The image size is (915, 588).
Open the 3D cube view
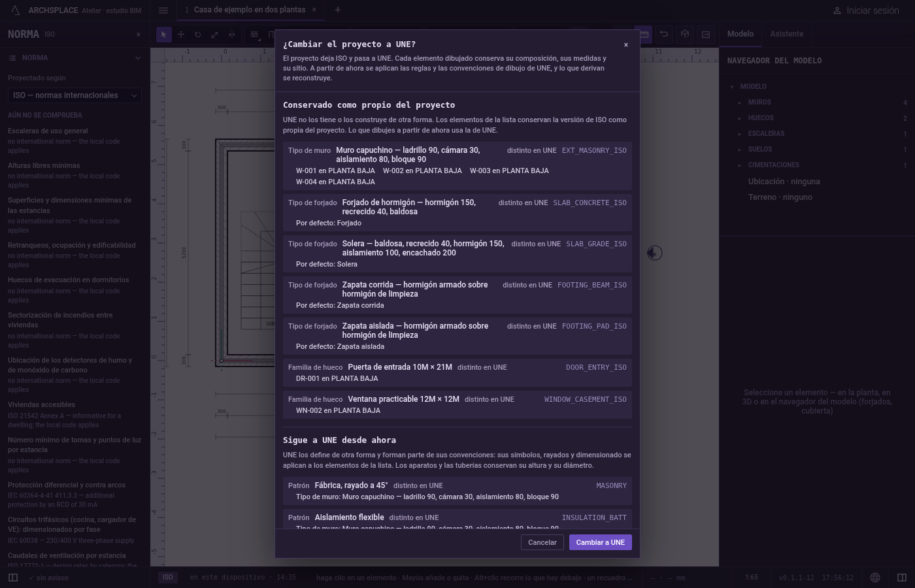click(x=685, y=35)
